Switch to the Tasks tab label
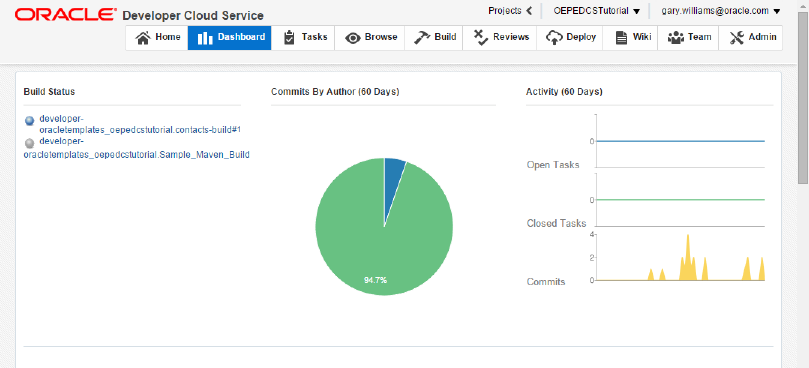 (314, 37)
